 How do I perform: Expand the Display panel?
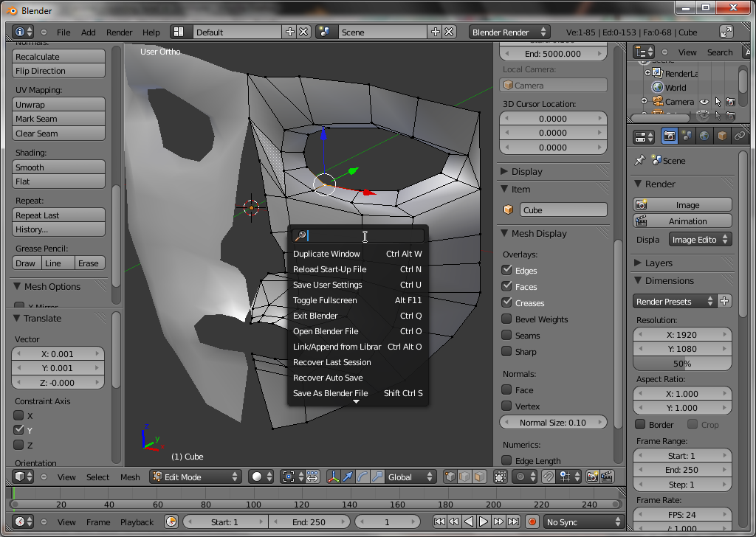[x=505, y=171]
